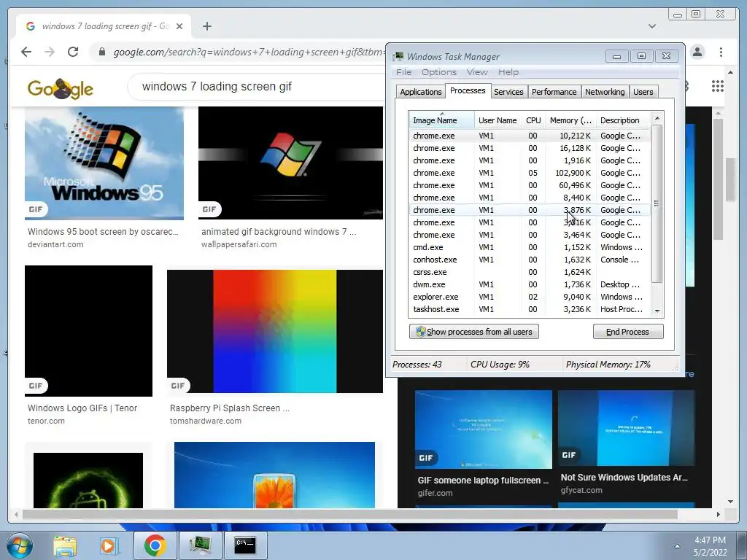
Task: Click the Google logo
Action: pos(60,88)
